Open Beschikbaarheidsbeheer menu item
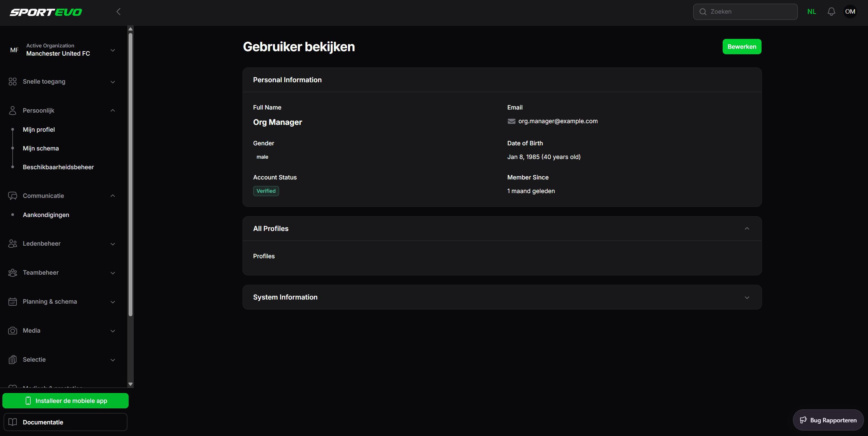Screen dimensions: 868x436 (58, 167)
